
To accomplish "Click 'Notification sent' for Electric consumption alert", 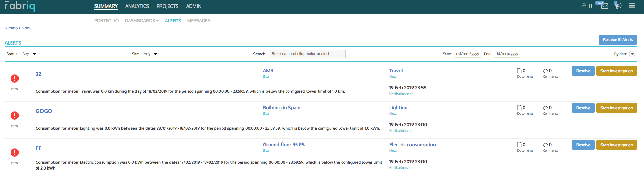I will click(401, 168).
